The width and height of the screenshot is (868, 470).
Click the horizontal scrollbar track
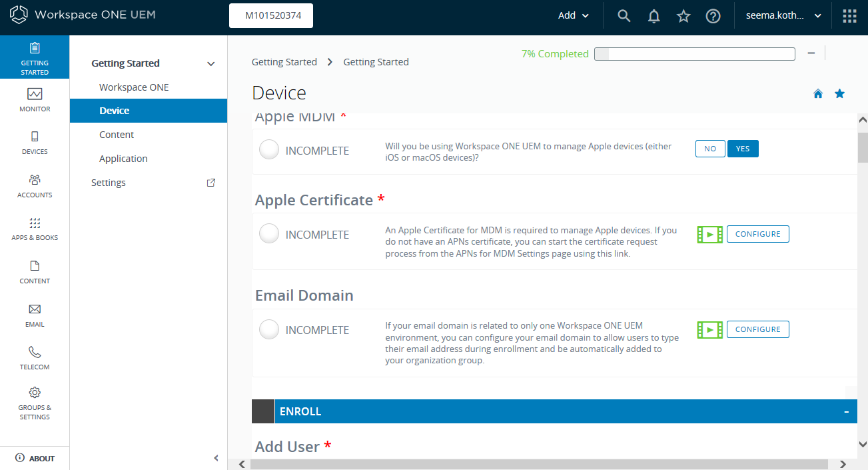pos(539,464)
